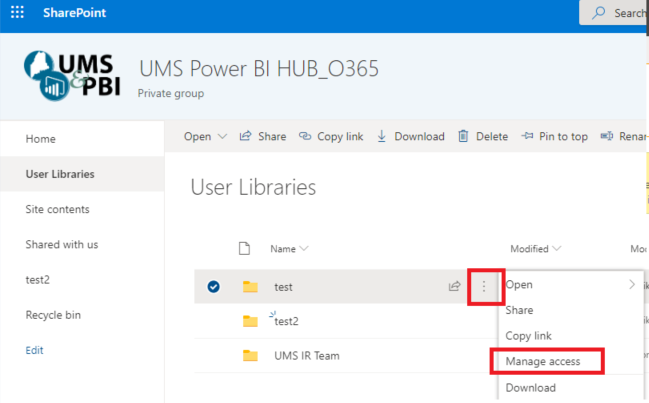Go to Home in left navigation
649x403 pixels.
[x=41, y=139]
